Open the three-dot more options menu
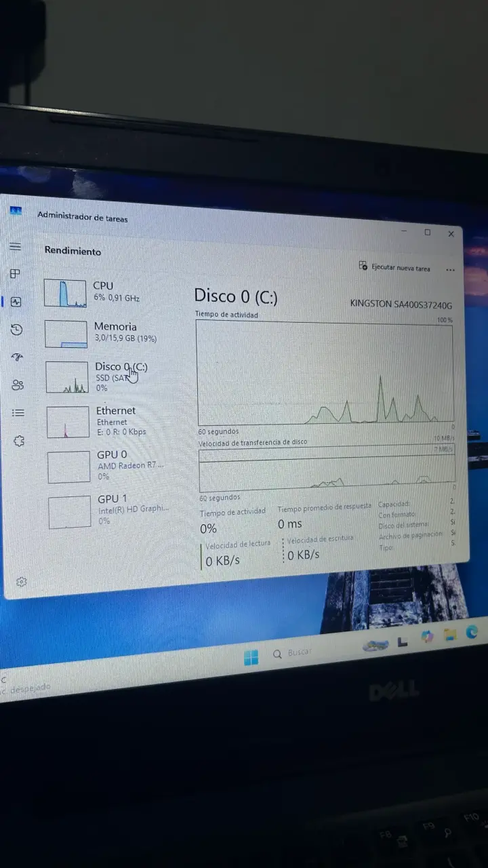This screenshot has height=868, width=488. [x=451, y=270]
